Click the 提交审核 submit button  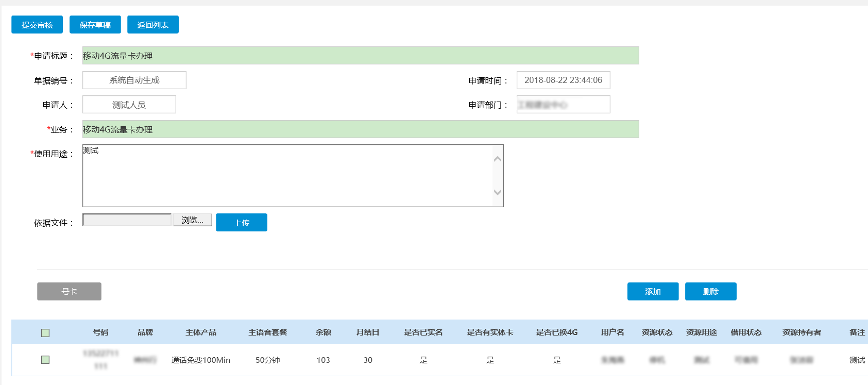point(37,25)
